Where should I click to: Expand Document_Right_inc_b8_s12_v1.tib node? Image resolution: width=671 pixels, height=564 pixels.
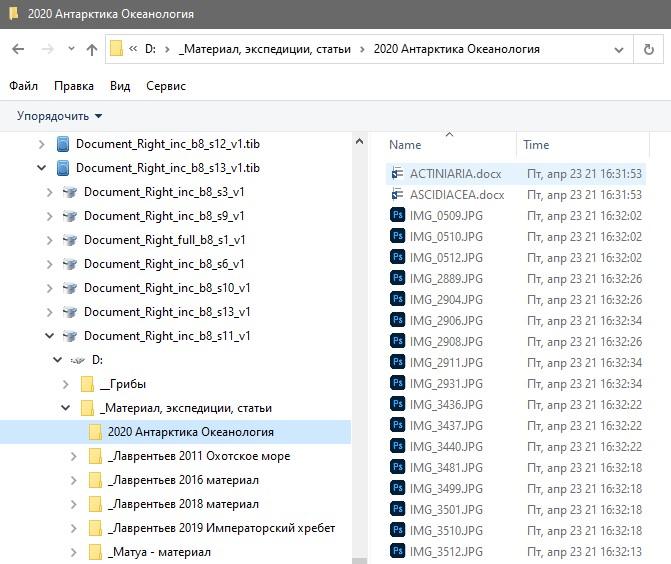click(41, 144)
